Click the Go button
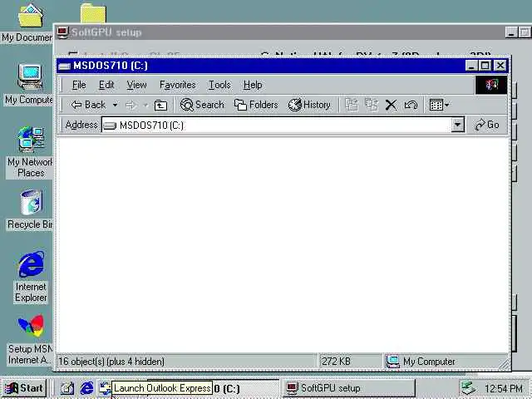532x399 pixels. tap(487, 126)
